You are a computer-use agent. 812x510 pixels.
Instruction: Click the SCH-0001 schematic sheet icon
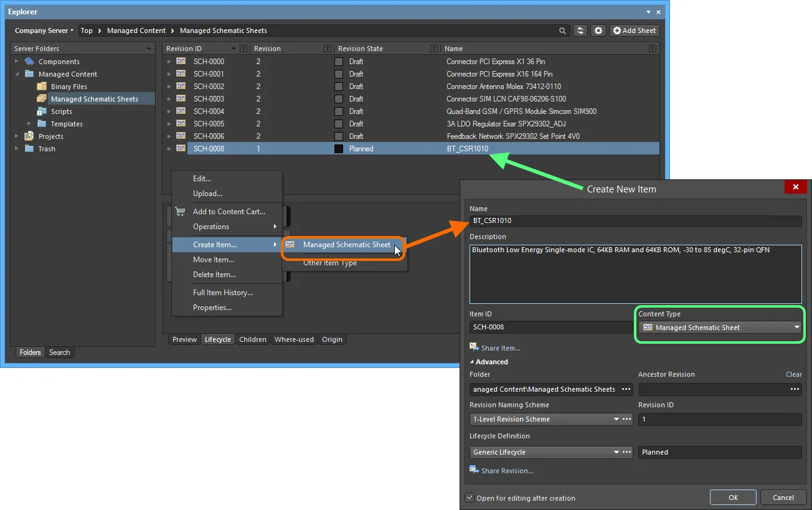click(x=181, y=73)
